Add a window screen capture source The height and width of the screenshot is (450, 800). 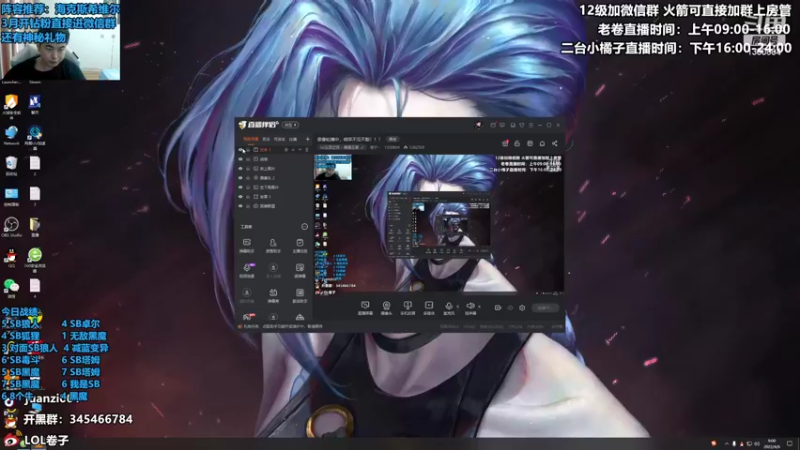365,308
